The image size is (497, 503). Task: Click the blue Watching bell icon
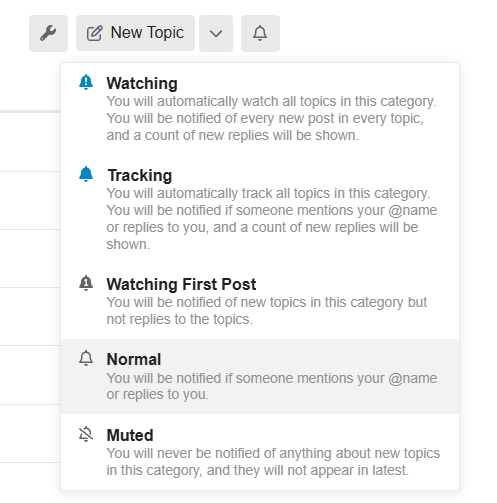[86, 82]
